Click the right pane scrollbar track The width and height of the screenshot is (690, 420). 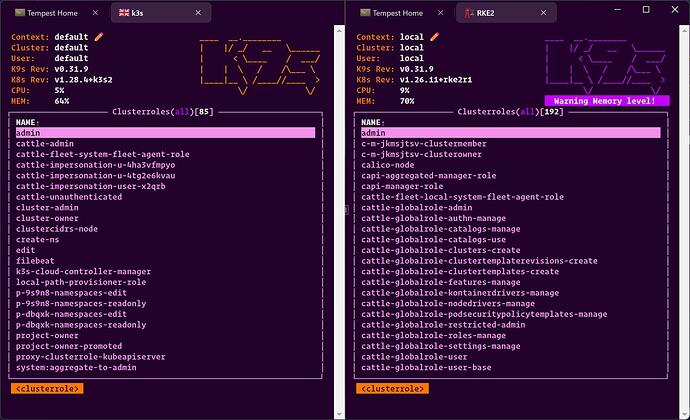pos(684,220)
